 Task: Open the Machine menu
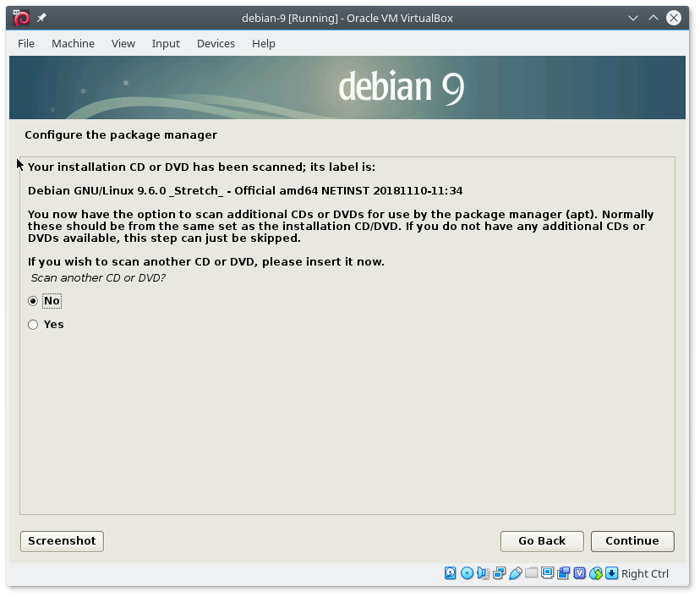point(73,43)
